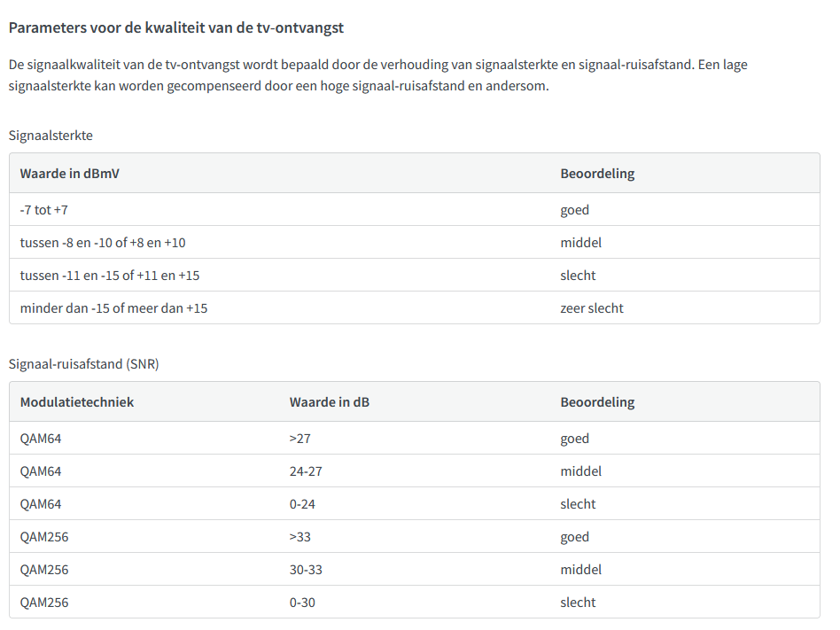Select the Modulatietechniek column header
Image resolution: width=840 pixels, height=630 pixels.
[x=76, y=402]
